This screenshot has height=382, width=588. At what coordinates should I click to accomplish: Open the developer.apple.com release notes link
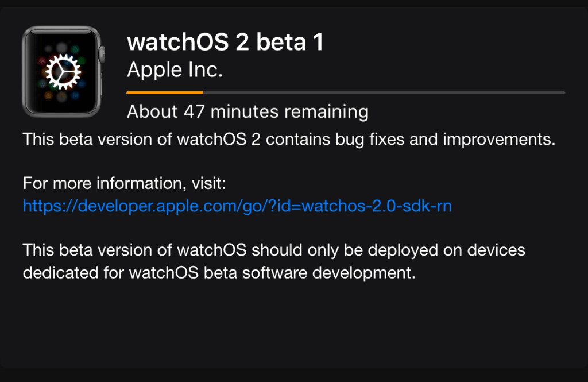(237, 205)
